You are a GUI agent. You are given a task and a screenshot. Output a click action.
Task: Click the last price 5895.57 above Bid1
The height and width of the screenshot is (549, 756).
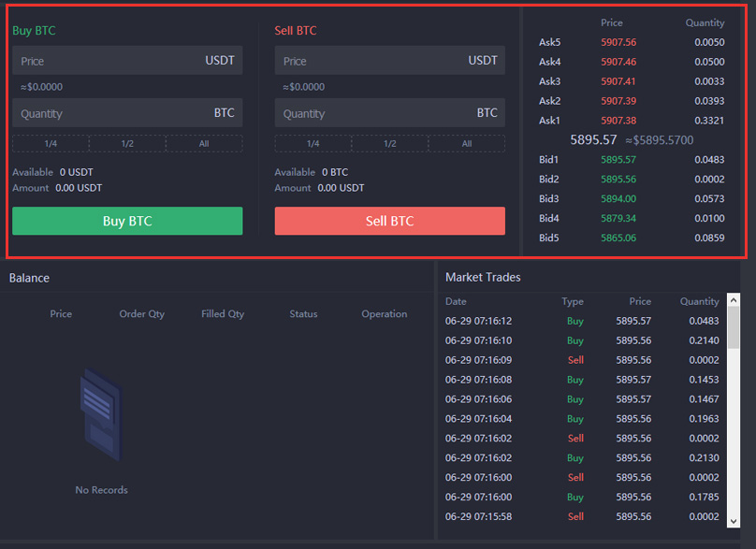[593, 139]
